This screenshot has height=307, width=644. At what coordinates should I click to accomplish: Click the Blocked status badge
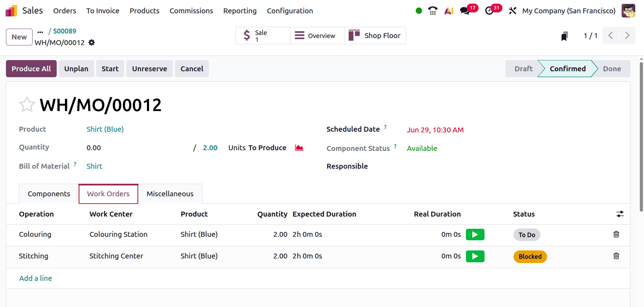530,257
